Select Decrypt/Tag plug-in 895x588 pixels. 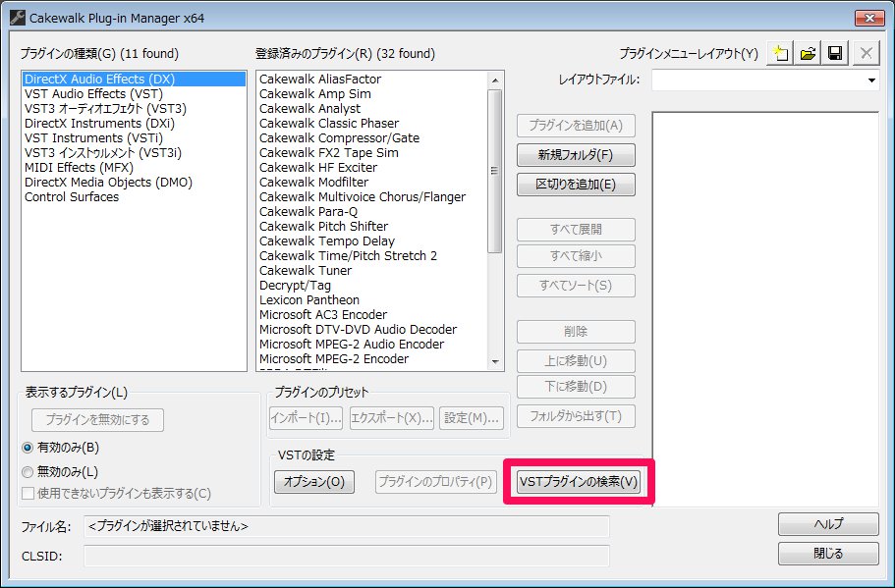click(372, 286)
